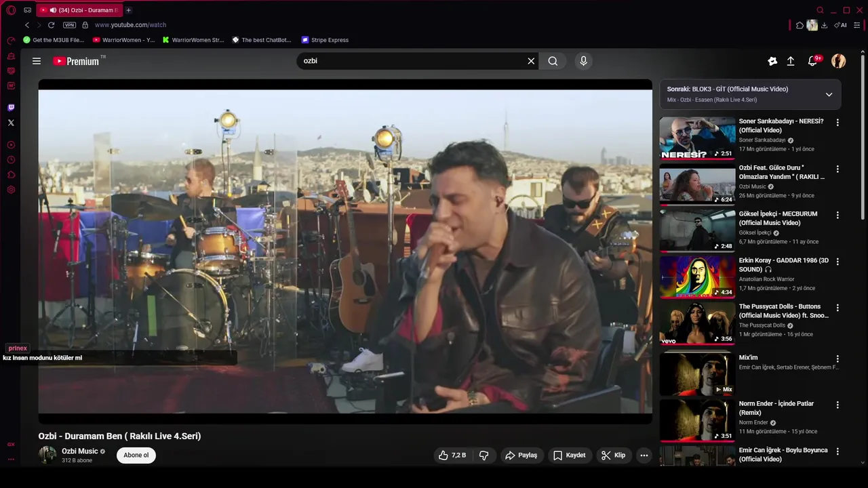Open the YouTube hamburger guide menu
The height and width of the screenshot is (488, 868).
click(x=37, y=61)
